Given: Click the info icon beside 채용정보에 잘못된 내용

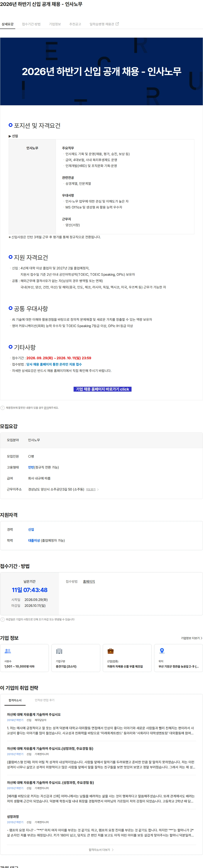Looking at the screenshot, I should point(3,408).
